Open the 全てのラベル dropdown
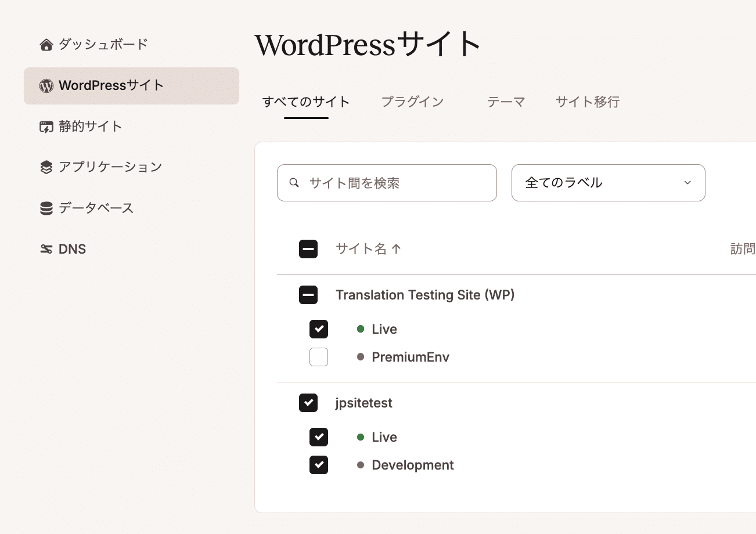This screenshot has width=756, height=534. click(608, 183)
